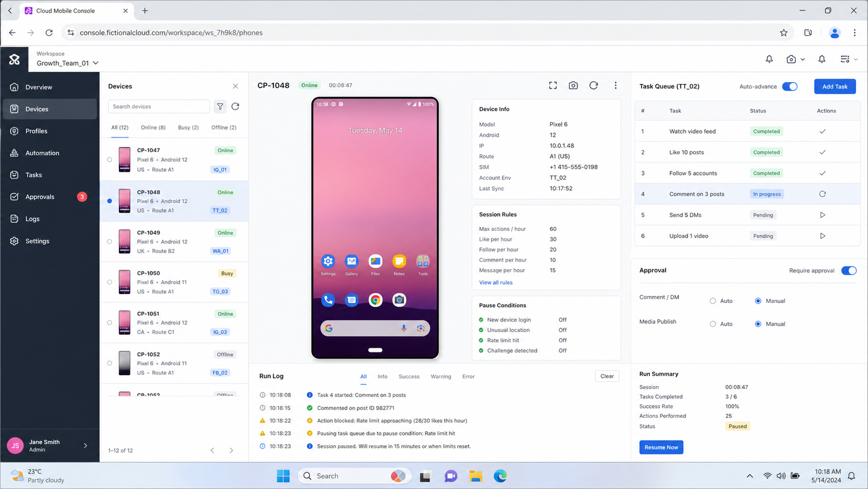This screenshot has height=489, width=868.
Task: Select the Watch video feed task row
Action: click(x=748, y=131)
